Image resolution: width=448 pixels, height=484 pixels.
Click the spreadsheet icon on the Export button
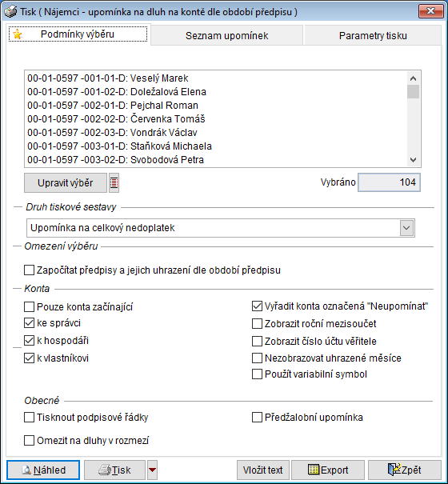pos(314,470)
